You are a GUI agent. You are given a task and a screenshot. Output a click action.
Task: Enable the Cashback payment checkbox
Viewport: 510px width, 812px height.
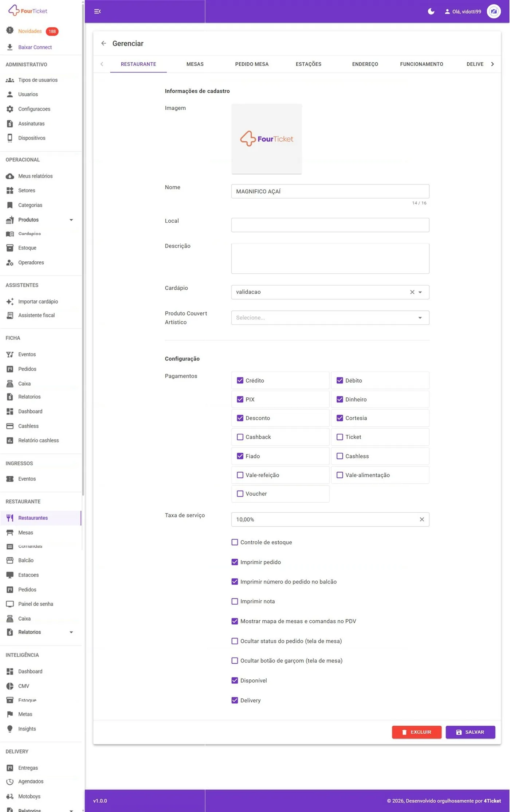240,437
